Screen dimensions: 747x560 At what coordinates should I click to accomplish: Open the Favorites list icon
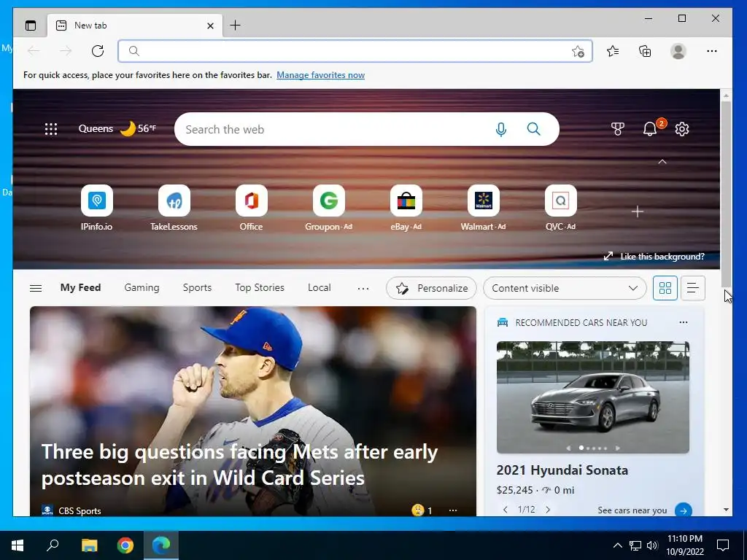point(613,51)
